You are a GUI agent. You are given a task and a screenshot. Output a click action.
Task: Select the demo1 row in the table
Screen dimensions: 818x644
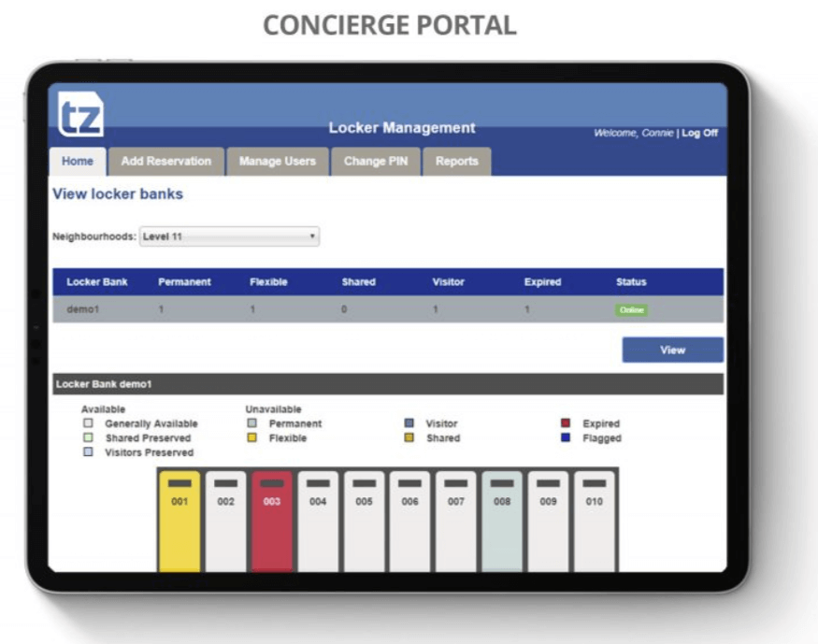coord(280,308)
